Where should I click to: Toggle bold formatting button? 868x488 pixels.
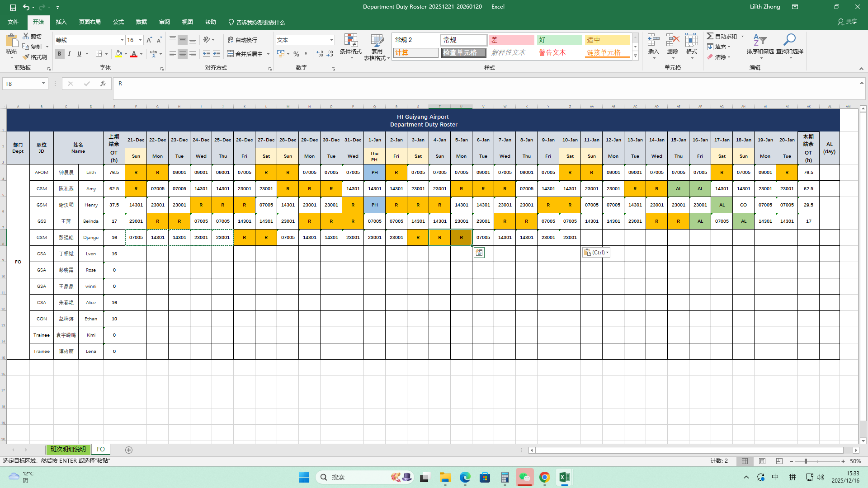pyautogui.click(x=59, y=54)
